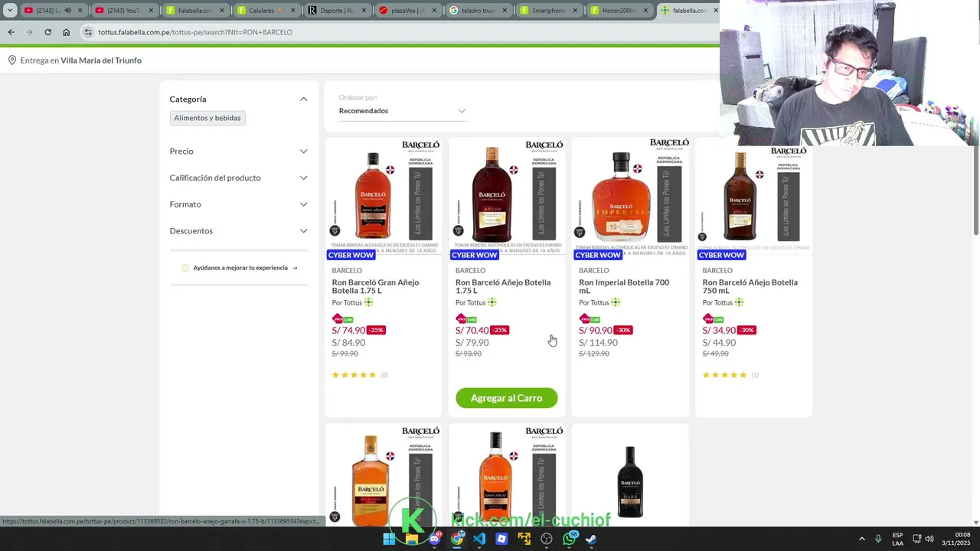Viewport: 980px width, 551px height.
Task: Go back using the browser back arrow
Action: [x=11, y=32]
